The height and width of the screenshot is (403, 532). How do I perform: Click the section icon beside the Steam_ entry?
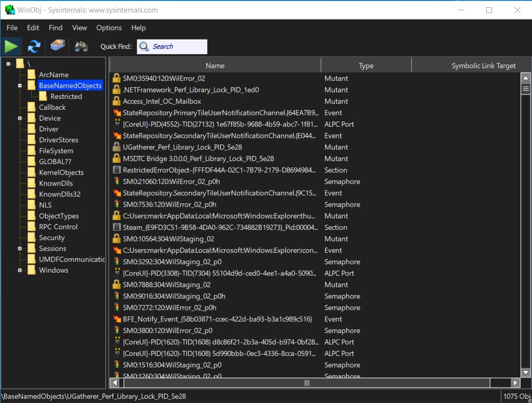[117, 227]
